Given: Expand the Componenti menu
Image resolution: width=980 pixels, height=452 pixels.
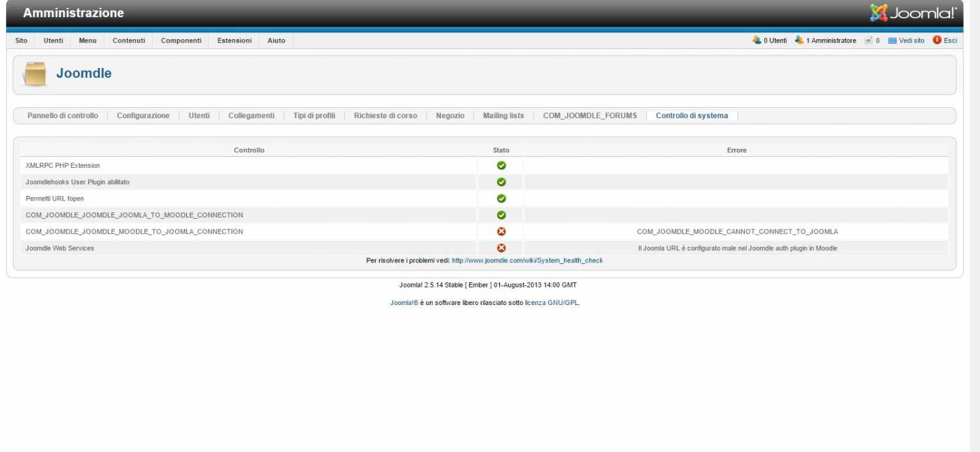Looking at the screenshot, I should (x=181, y=40).
